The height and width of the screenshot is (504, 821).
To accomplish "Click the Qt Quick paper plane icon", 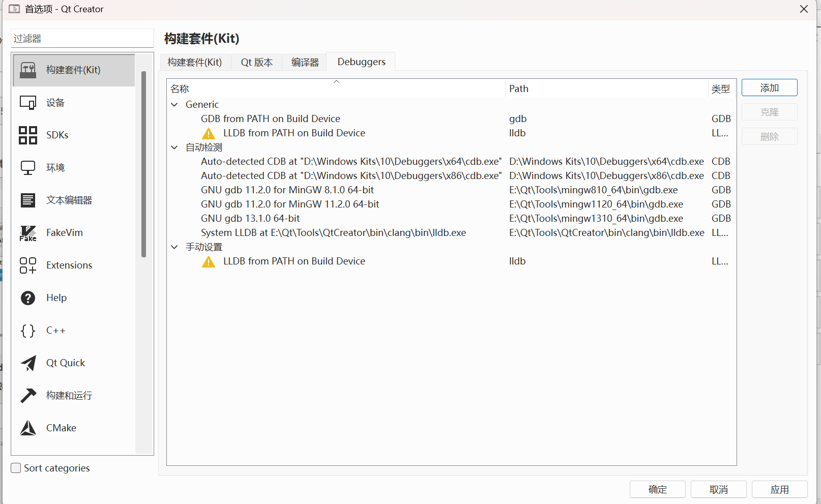I will point(28,363).
